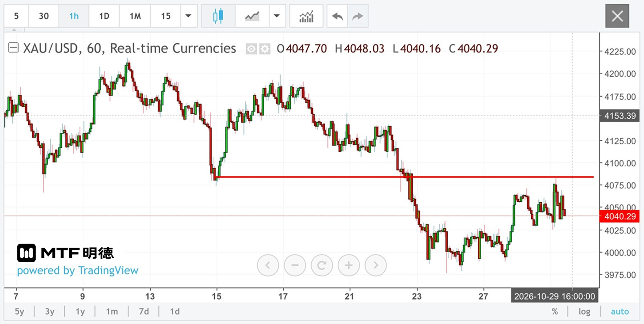The image size is (644, 324).
Task: Open XAU/USD series settings gear
Action: point(265,49)
